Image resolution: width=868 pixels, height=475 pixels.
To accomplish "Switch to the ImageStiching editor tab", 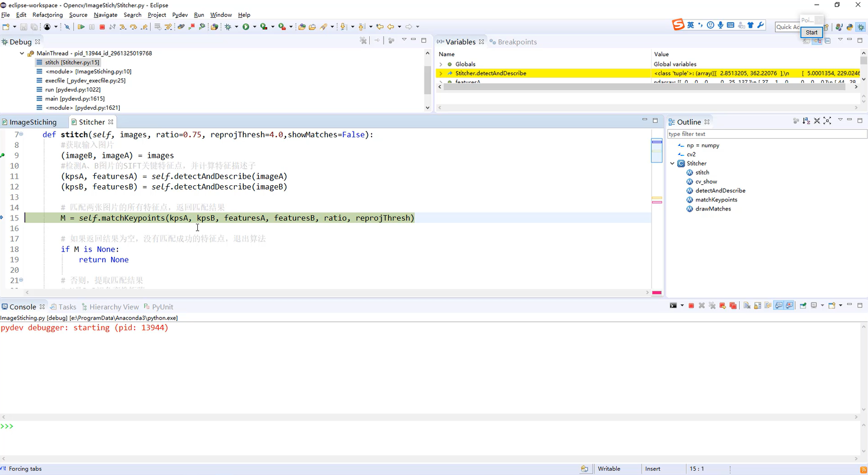I will click(29, 122).
